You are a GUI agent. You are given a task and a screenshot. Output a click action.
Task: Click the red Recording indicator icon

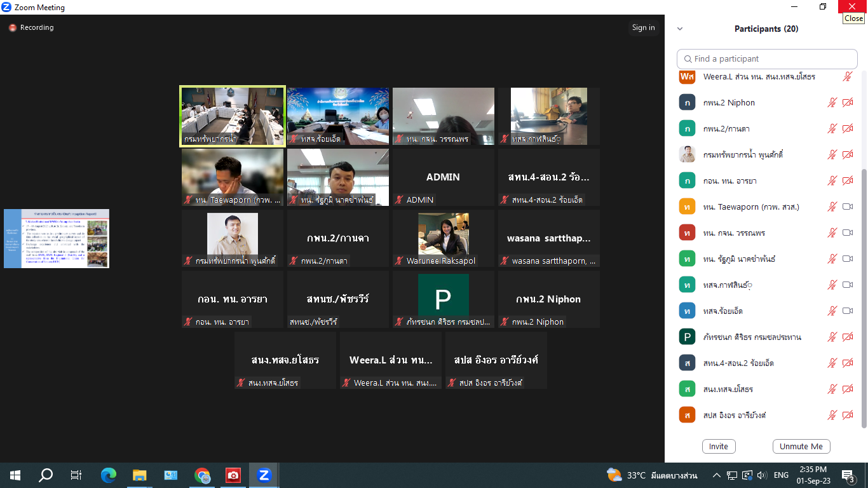point(12,28)
